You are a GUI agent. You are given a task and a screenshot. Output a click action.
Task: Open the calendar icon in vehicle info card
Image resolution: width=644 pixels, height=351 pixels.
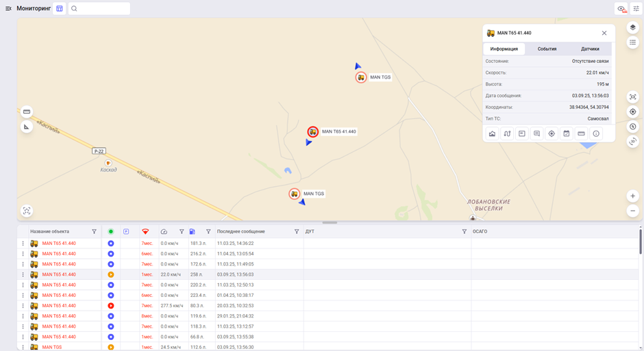coord(567,134)
